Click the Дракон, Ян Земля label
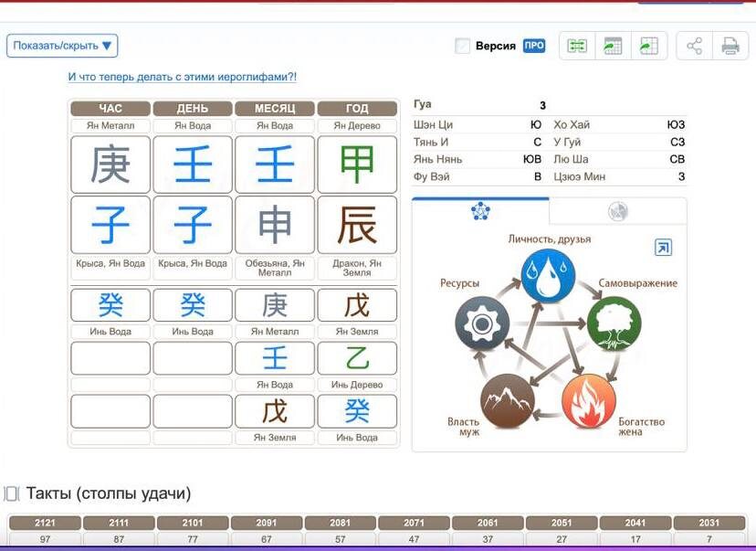The width and height of the screenshot is (756, 551). click(x=357, y=268)
